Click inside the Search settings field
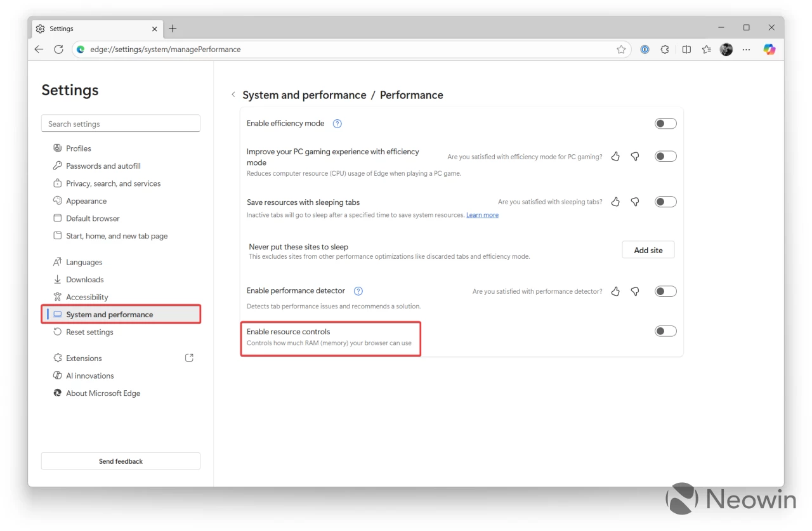 pyautogui.click(x=121, y=123)
